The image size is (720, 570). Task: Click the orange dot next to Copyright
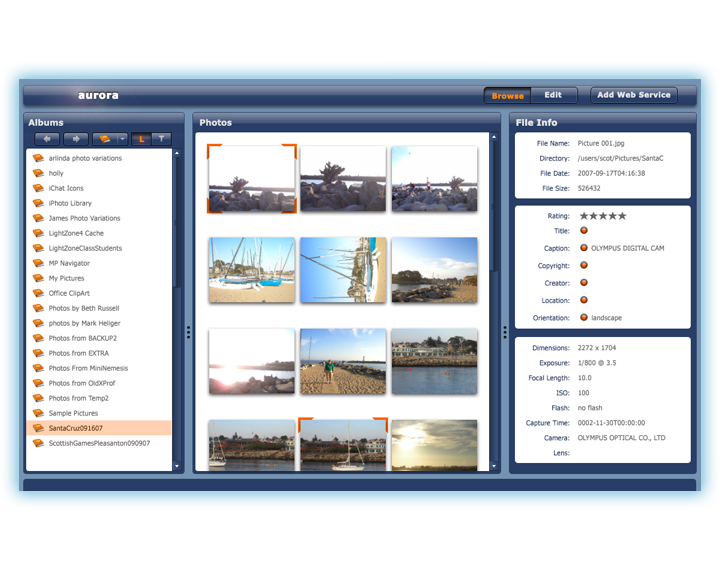tap(584, 265)
